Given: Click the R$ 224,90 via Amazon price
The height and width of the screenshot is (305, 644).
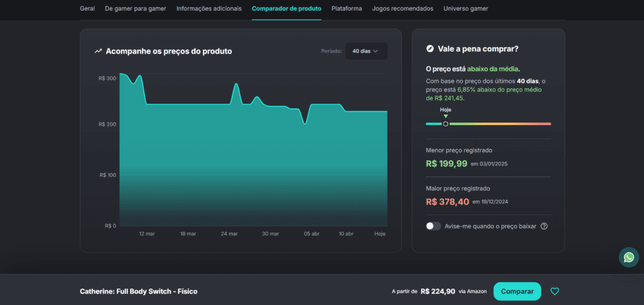Looking at the screenshot, I should point(438,291).
